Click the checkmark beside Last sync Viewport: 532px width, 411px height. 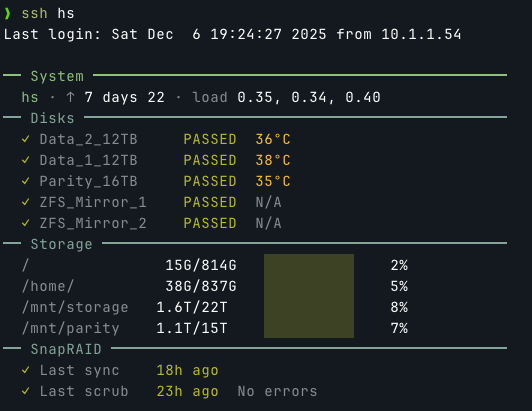pos(25,370)
